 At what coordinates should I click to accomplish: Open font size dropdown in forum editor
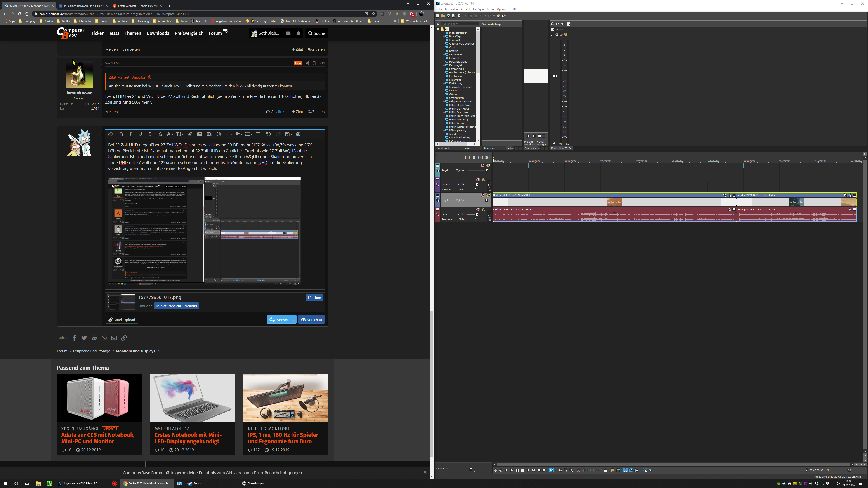tap(180, 134)
